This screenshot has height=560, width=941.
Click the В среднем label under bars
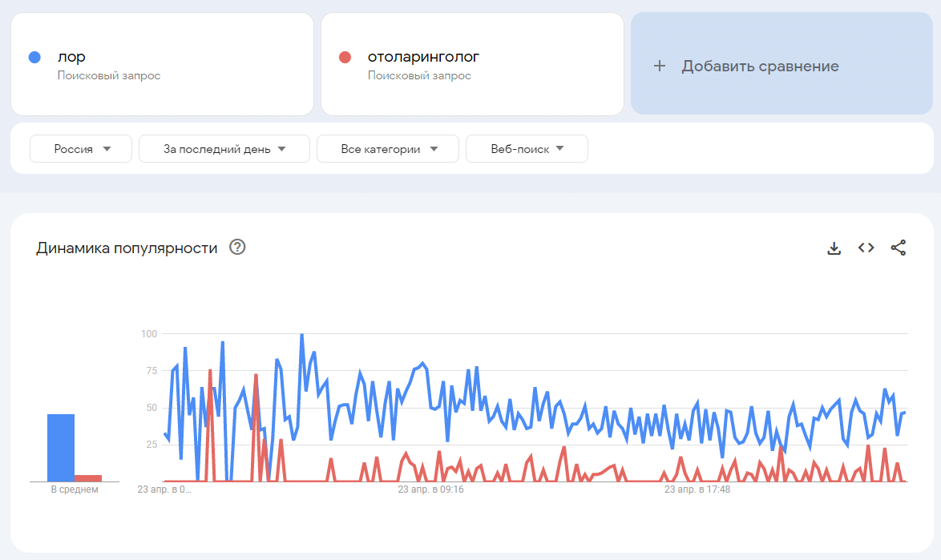point(75,489)
